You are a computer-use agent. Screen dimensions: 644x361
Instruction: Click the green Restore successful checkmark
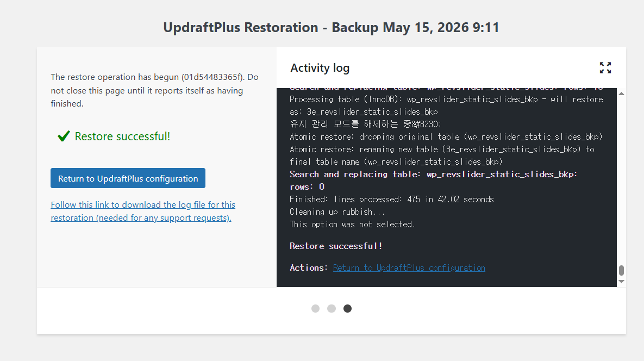pos(64,136)
